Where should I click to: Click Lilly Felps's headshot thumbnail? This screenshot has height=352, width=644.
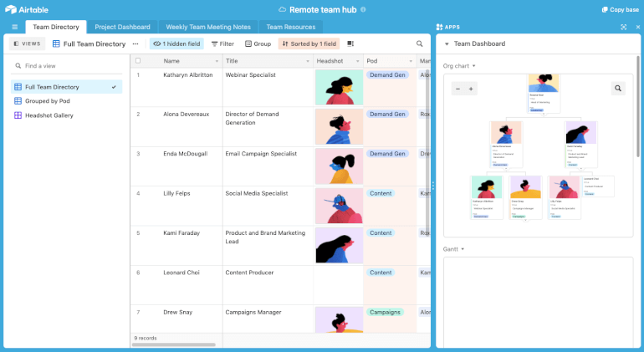[x=339, y=206]
